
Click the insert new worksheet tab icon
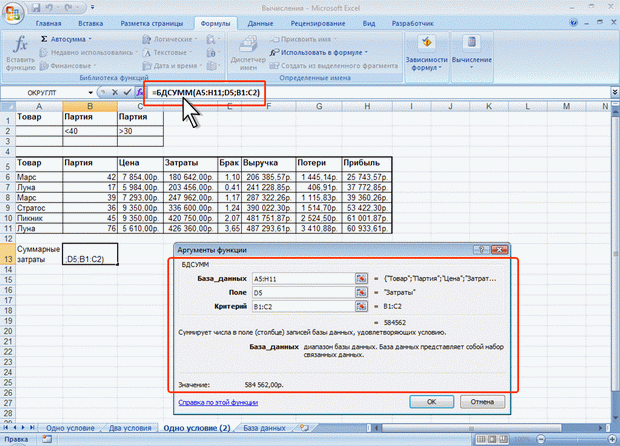point(304,428)
